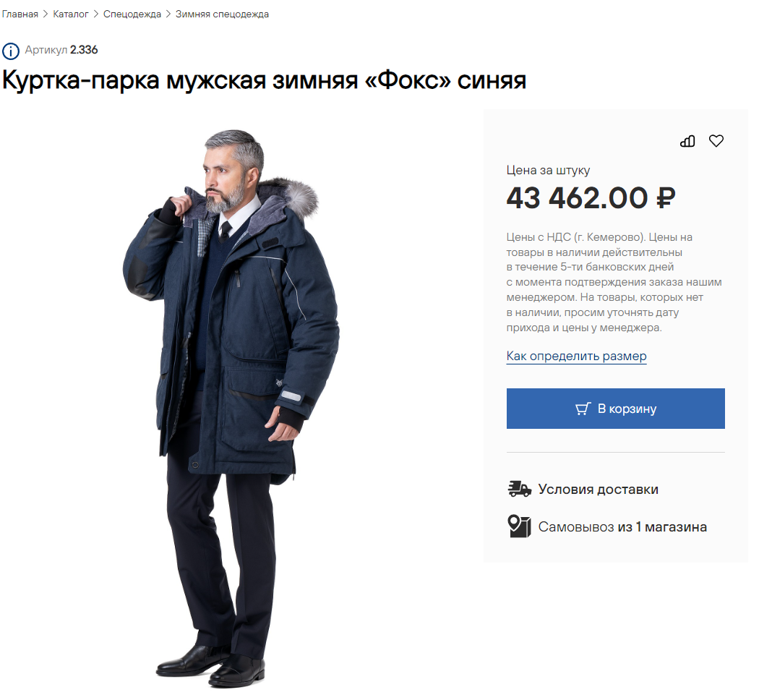Click the info icon next to Артикул
759x700 pixels.
pos(11,51)
